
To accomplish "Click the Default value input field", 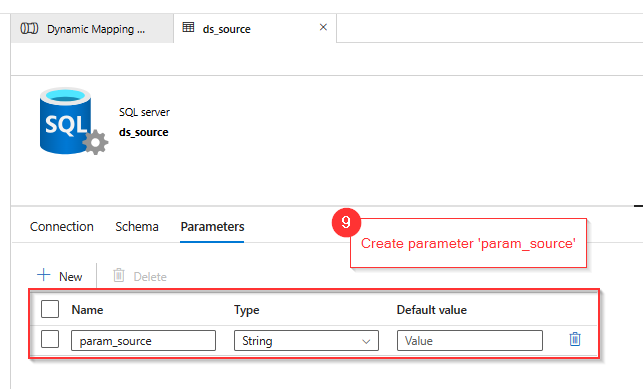I will [470, 341].
